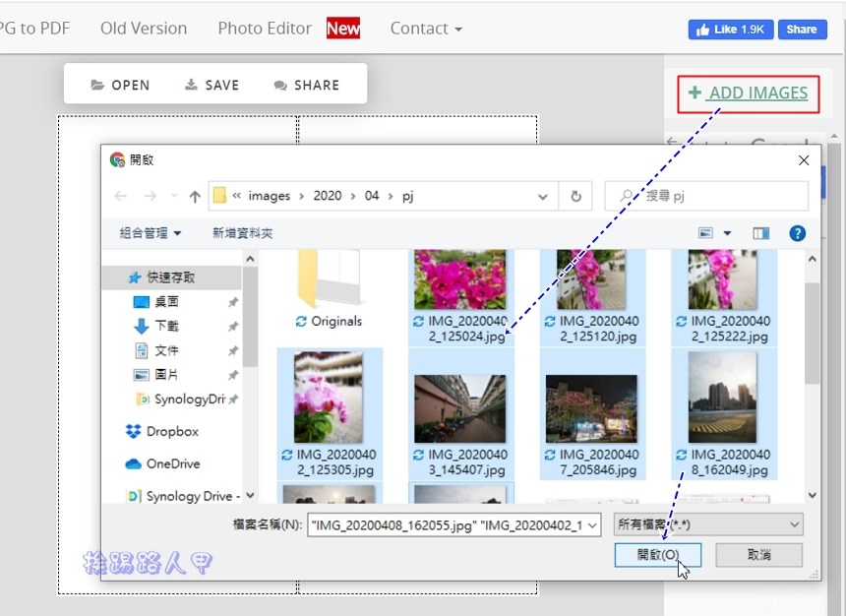Select the Documents (文件) shortcut
846x616 pixels.
coord(166,350)
